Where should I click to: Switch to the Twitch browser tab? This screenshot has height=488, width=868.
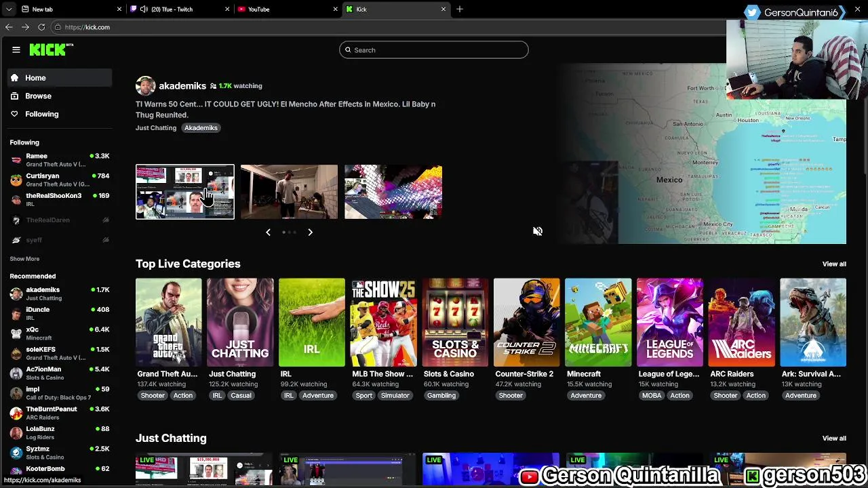coord(179,9)
